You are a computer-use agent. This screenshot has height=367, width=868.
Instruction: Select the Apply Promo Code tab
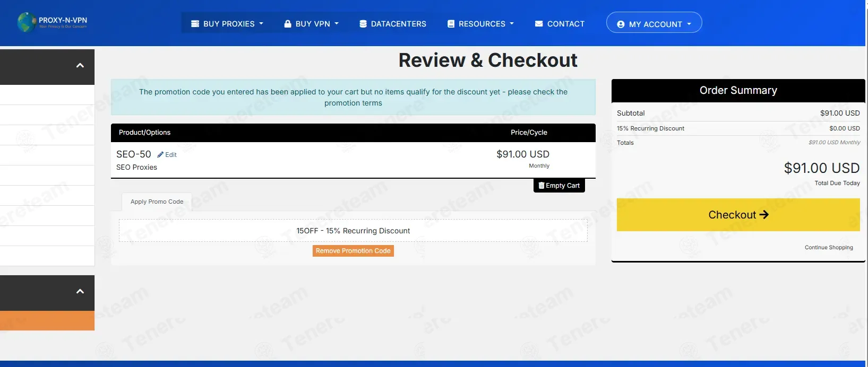157,202
